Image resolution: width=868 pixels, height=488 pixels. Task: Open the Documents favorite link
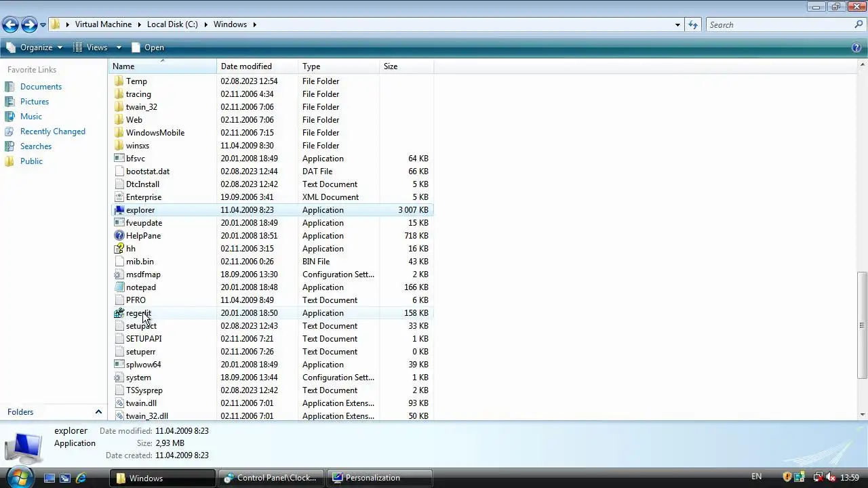click(41, 87)
